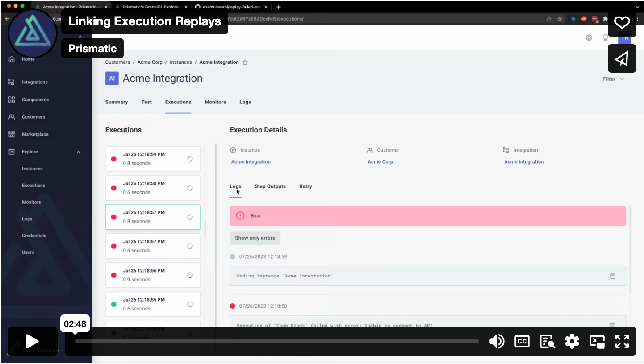Open the transcript search icon

click(547, 342)
